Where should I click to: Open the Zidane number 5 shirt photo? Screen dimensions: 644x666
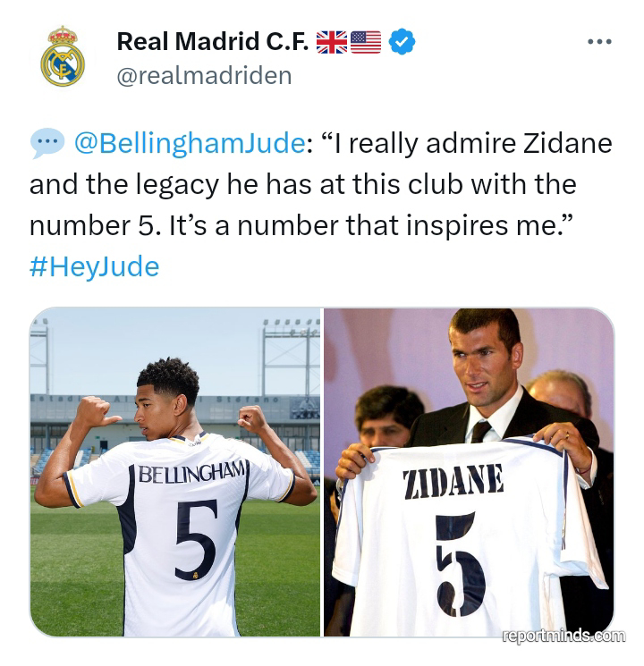tap(469, 472)
